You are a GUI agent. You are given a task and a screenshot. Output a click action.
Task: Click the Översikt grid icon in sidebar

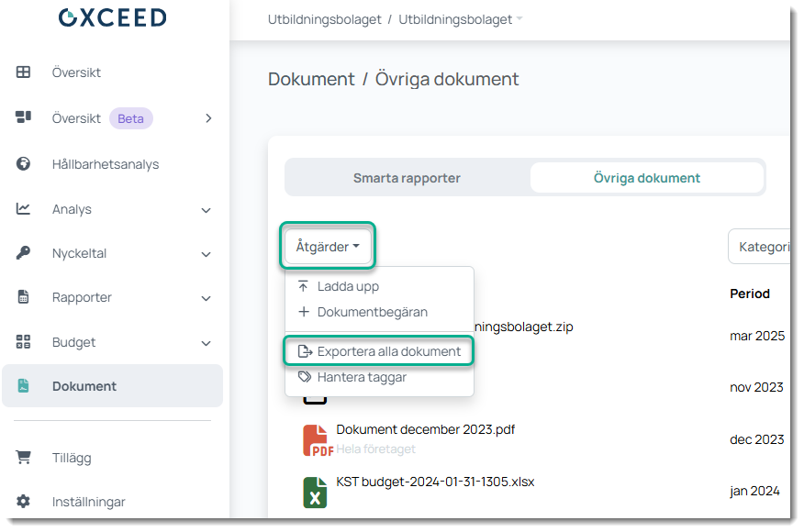(x=24, y=72)
